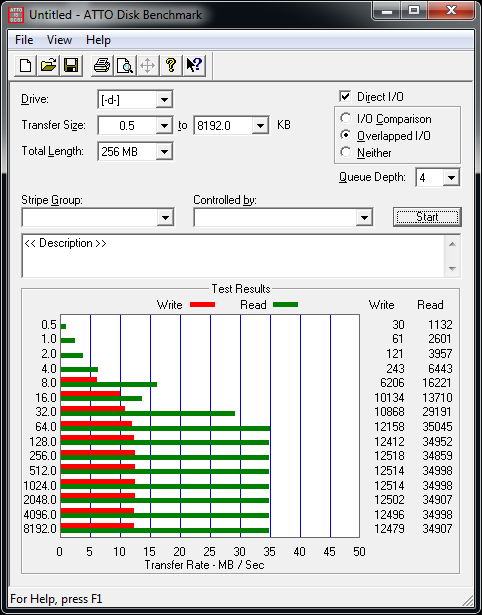The width and height of the screenshot is (482, 615).
Task: Click the 8192.0 row label in chart
Action: tap(40, 529)
